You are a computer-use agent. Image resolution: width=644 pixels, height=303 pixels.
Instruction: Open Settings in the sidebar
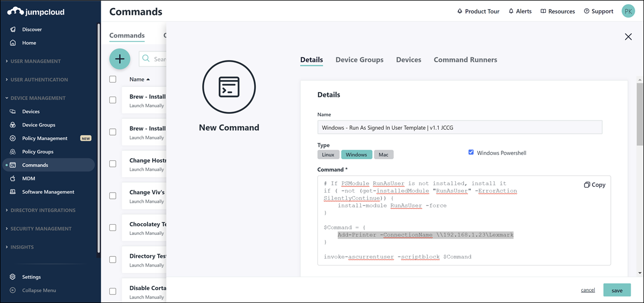pos(31,277)
